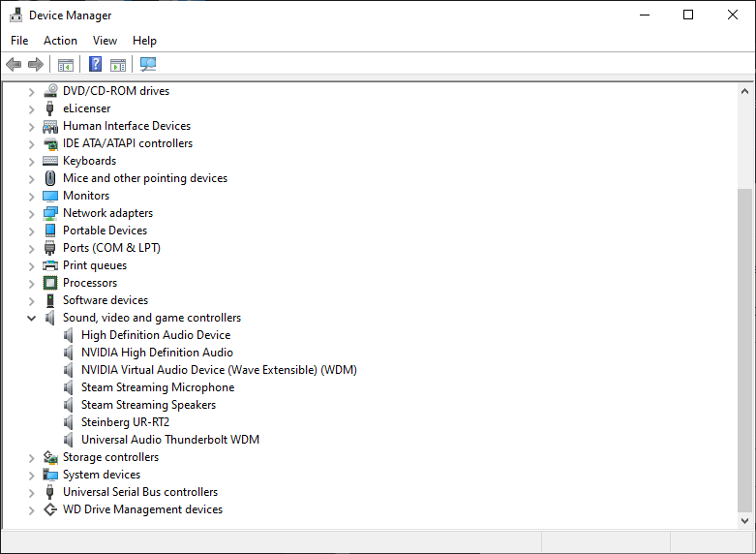This screenshot has height=554, width=756.
Task: Open the Action menu
Action: coord(60,41)
